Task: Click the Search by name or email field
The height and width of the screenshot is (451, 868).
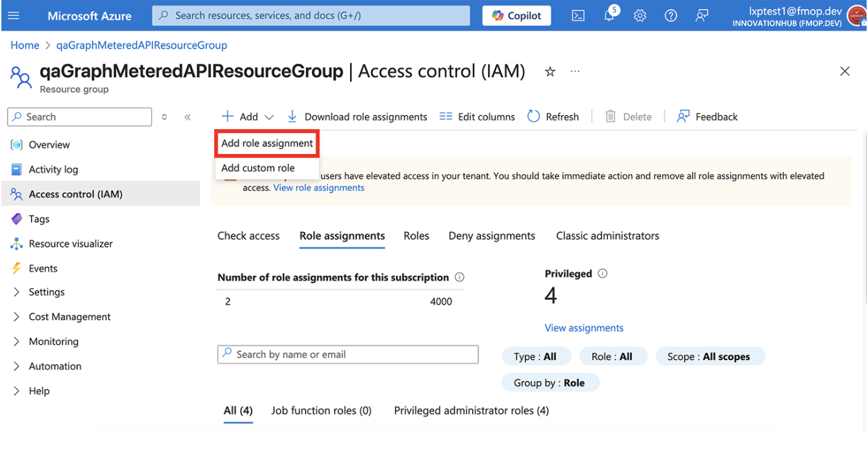Action: [x=348, y=354]
